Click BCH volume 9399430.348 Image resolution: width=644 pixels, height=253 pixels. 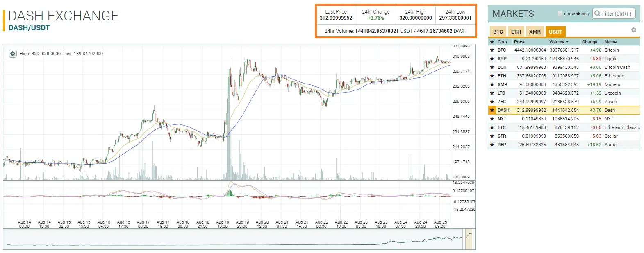pyautogui.click(x=565, y=67)
